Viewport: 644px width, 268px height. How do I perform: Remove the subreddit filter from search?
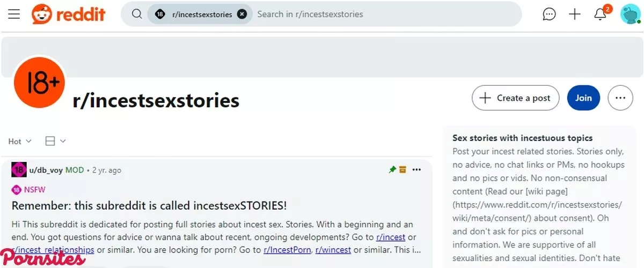[x=242, y=14]
